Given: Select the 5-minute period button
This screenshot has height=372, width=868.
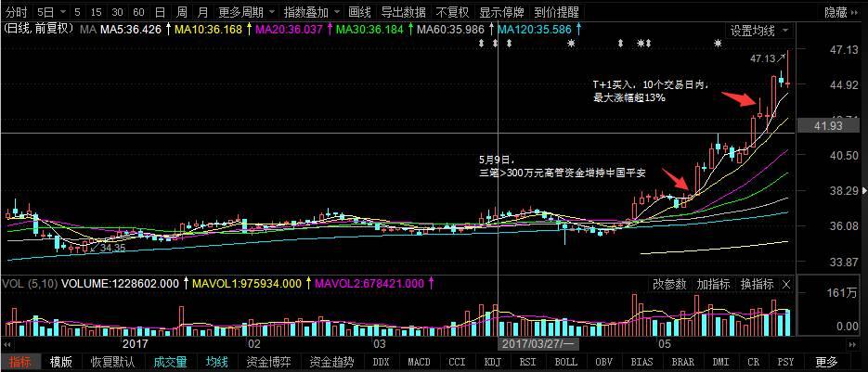Looking at the screenshot, I should (x=77, y=12).
